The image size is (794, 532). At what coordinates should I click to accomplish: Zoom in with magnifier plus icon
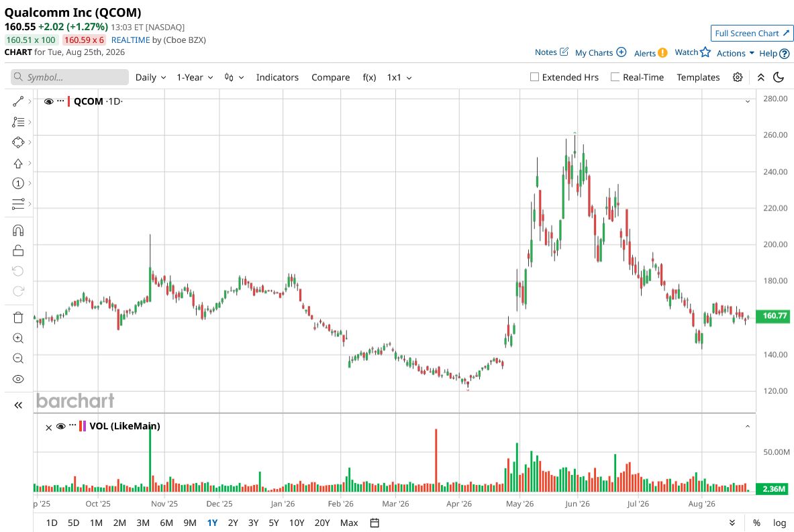[17, 338]
